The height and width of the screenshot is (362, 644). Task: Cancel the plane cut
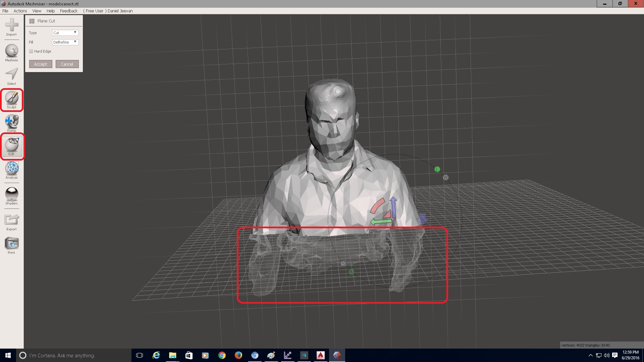point(67,64)
